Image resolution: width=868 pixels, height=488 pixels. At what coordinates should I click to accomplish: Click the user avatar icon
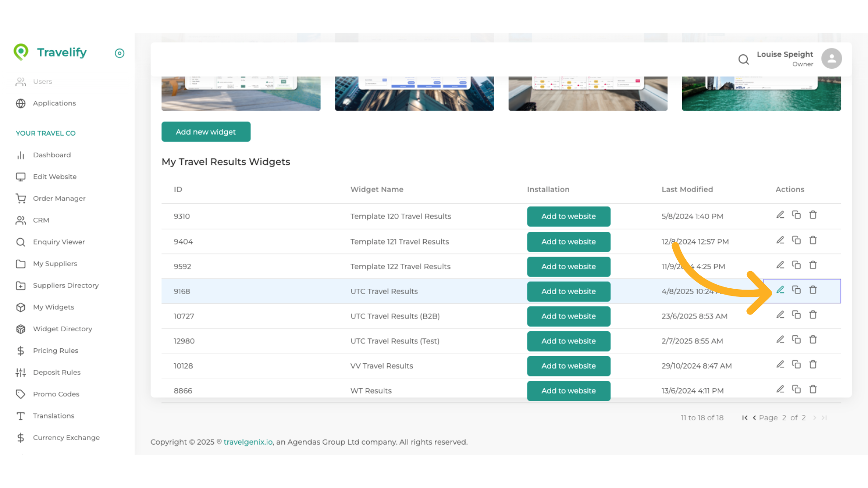tap(831, 59)
